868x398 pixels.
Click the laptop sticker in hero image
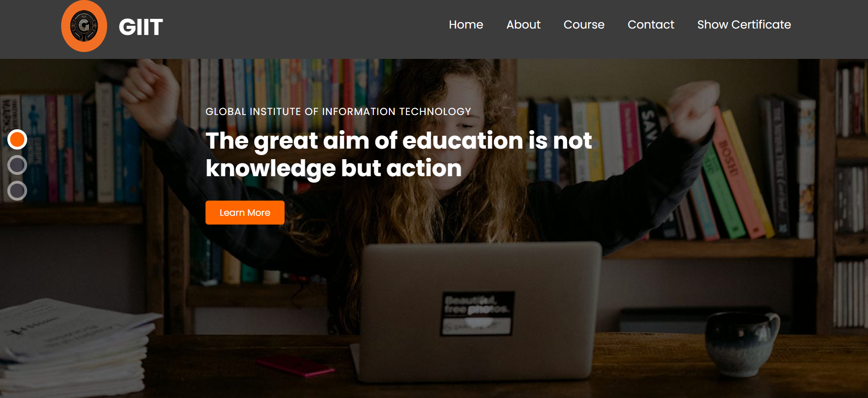pos(477,313)
